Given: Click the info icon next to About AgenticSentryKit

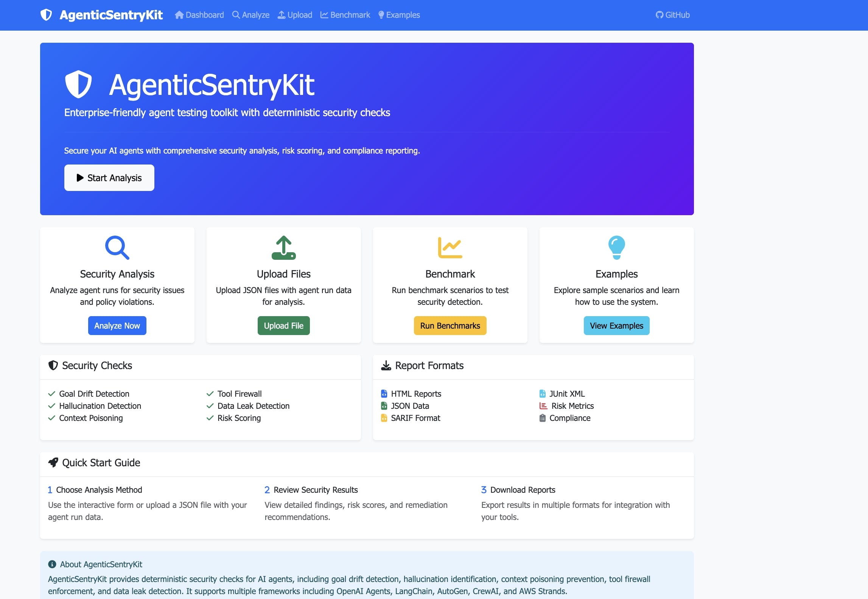Looking at the screenshot, I should click(52, 564).
